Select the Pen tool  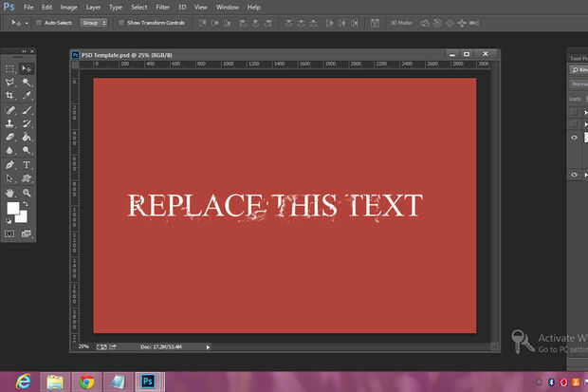(x=10, y=164)
